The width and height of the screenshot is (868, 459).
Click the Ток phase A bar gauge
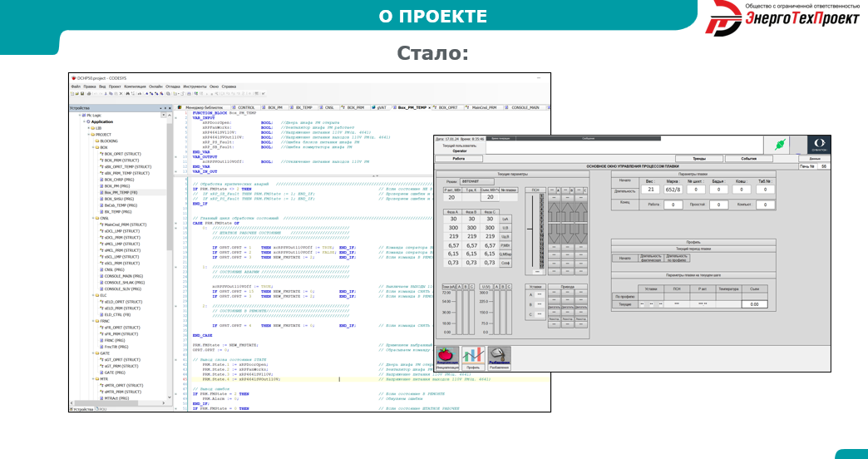[x=459, y=313]
